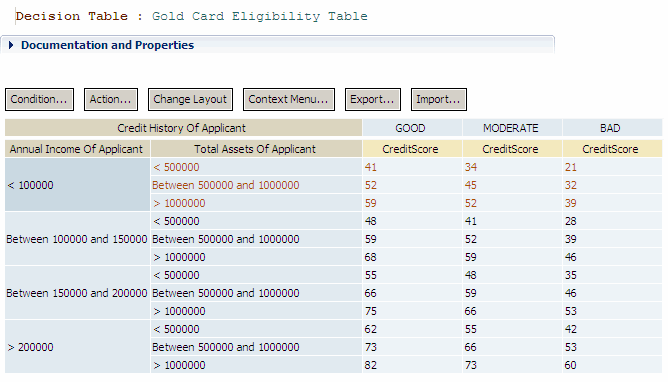Click Annual Income Of Applicant header
Viewport: 668px width, 382px height.
pos(77,149)
